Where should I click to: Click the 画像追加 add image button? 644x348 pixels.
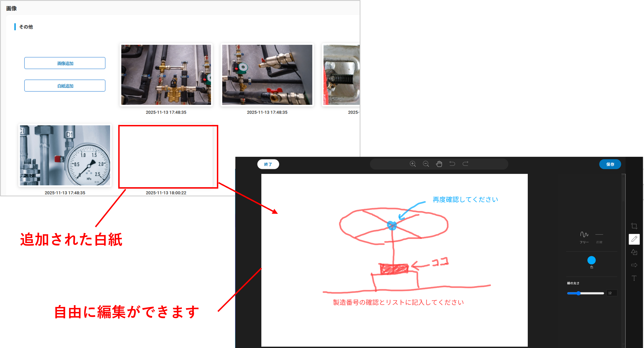[x=65, y=63]
